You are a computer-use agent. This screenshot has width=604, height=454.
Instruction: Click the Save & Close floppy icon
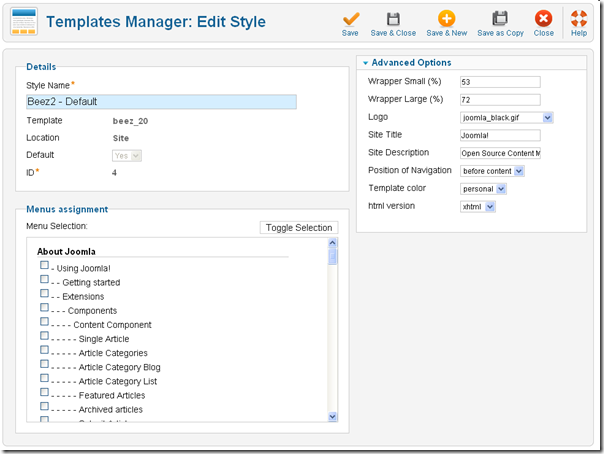pos(393,19)
